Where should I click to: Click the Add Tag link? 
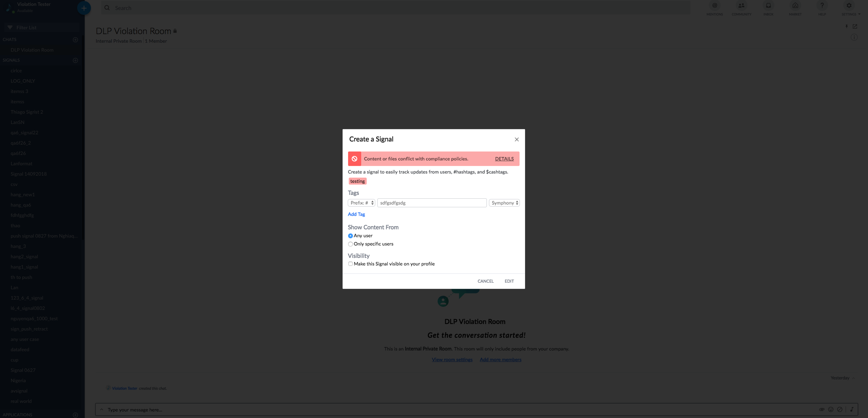pos(356,214)
